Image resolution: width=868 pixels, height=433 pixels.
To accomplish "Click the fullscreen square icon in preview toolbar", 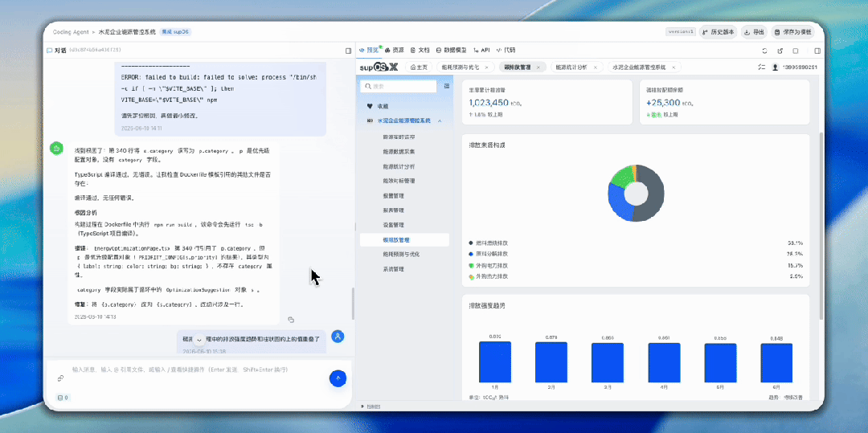I will pyautogui.click(x=796, y=51).
